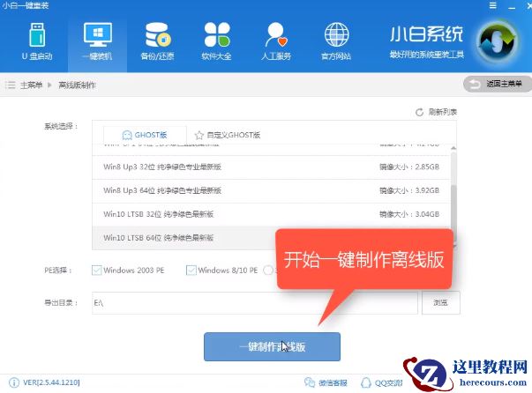This screenshot has height=393, width=532.
Task: Select Win8 Up3 32位 纯净绿色专业最新版 row
Action: tap(272, 167)
